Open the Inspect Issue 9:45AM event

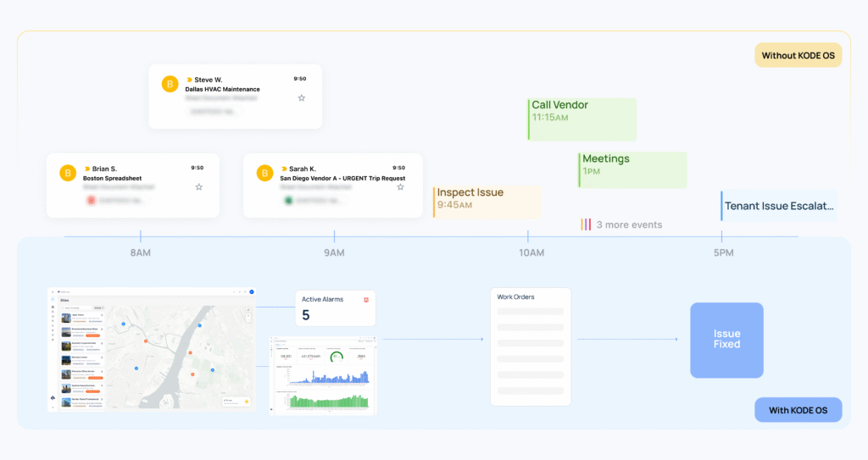[x=487, y=202]
